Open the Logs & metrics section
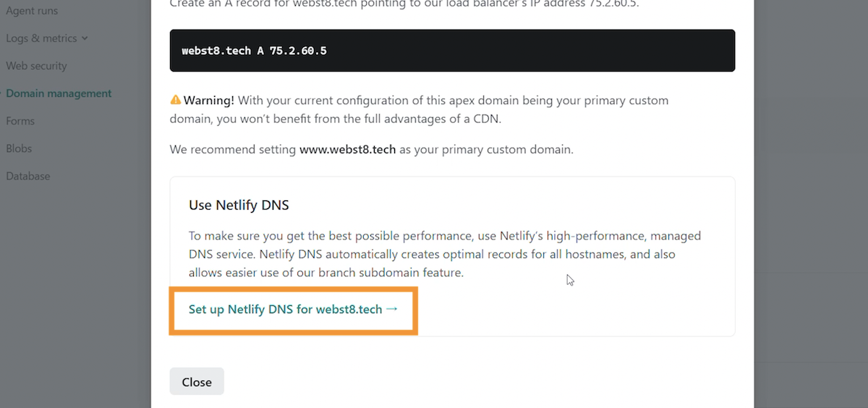The width and height of the screenshot is (868, 408). (x=41, y=38)
